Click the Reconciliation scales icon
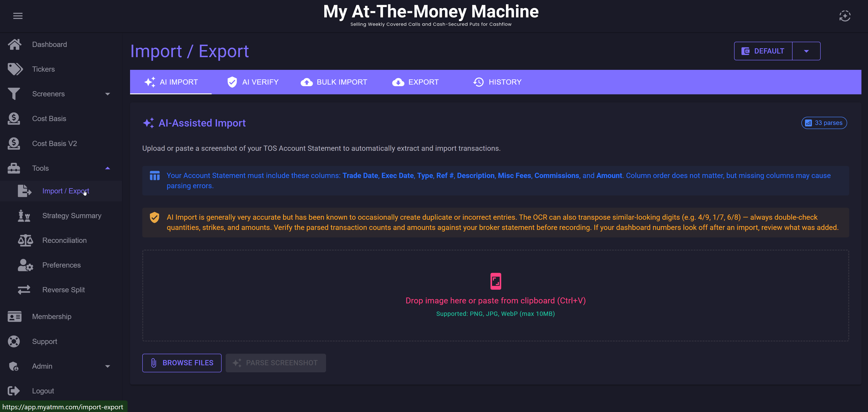The height and width of the screenshot is (412, 868). 25,240
